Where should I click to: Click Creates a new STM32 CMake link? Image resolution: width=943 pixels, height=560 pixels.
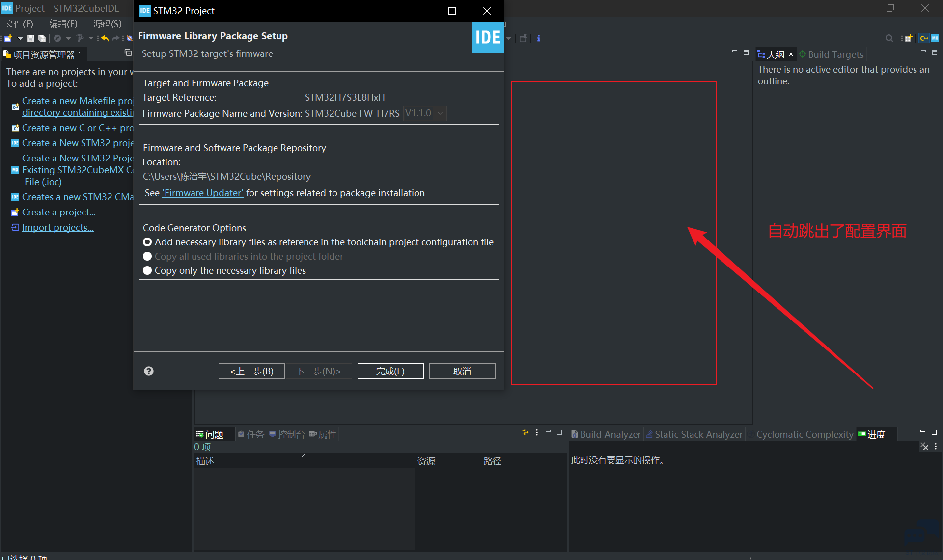[77, 197]
